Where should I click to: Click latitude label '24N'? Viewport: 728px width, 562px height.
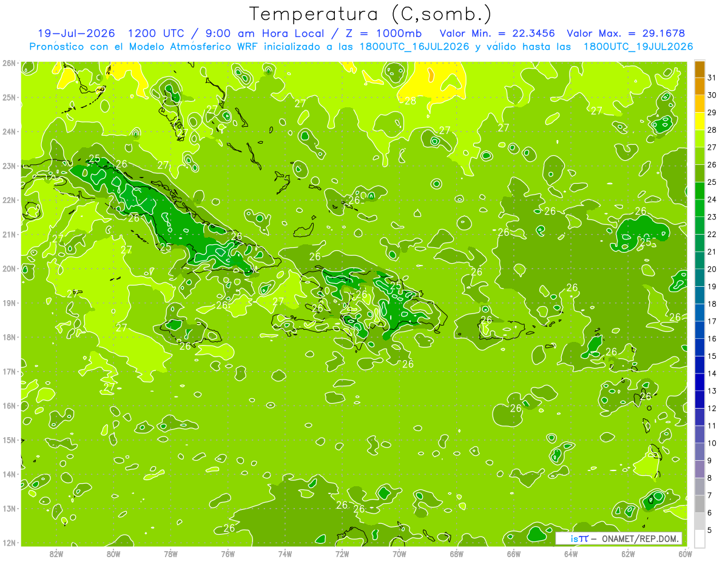click(9, 132)
